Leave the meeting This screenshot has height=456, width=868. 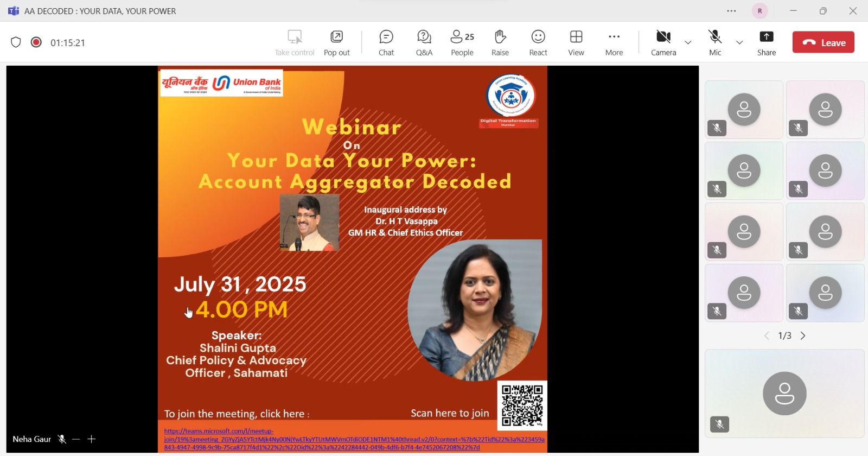[823, 42]
